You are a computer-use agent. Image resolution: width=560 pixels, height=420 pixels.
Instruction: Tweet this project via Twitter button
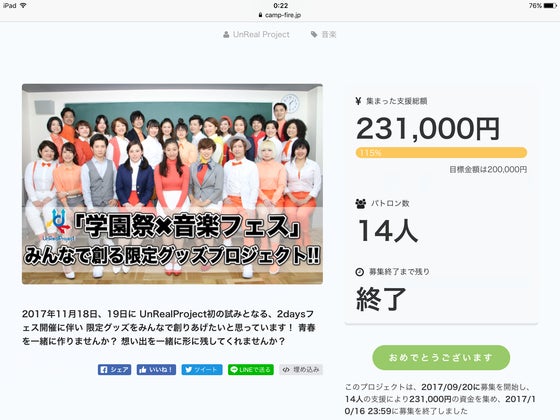[x=202, y=370]
